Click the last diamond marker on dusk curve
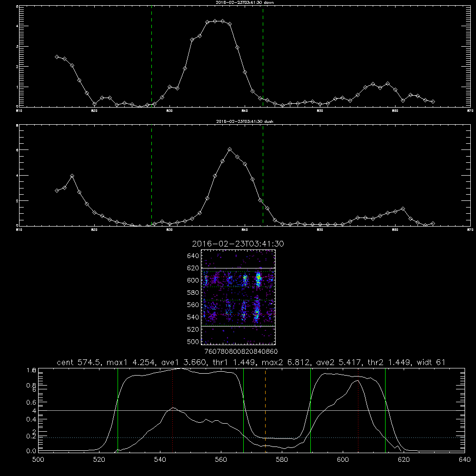 tap(433, 223)
